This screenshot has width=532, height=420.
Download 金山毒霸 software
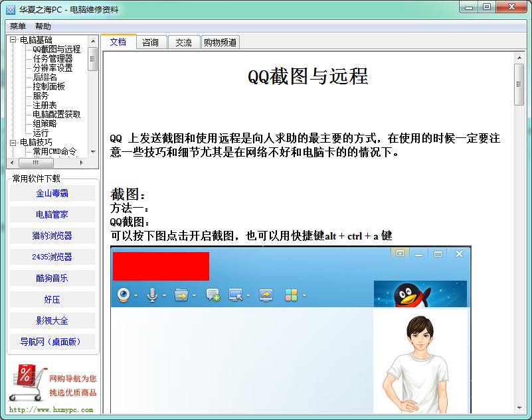[x=52, y=193]
